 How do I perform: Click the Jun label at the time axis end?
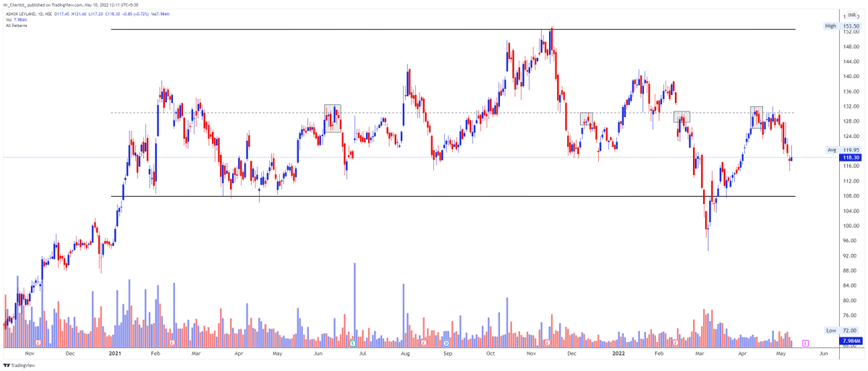pyautogui.click(x=823, y=354)
